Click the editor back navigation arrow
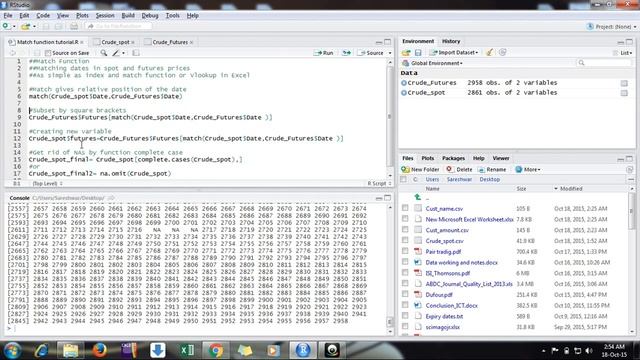Viewport: 640px width, 360px height. pos(12,53)
